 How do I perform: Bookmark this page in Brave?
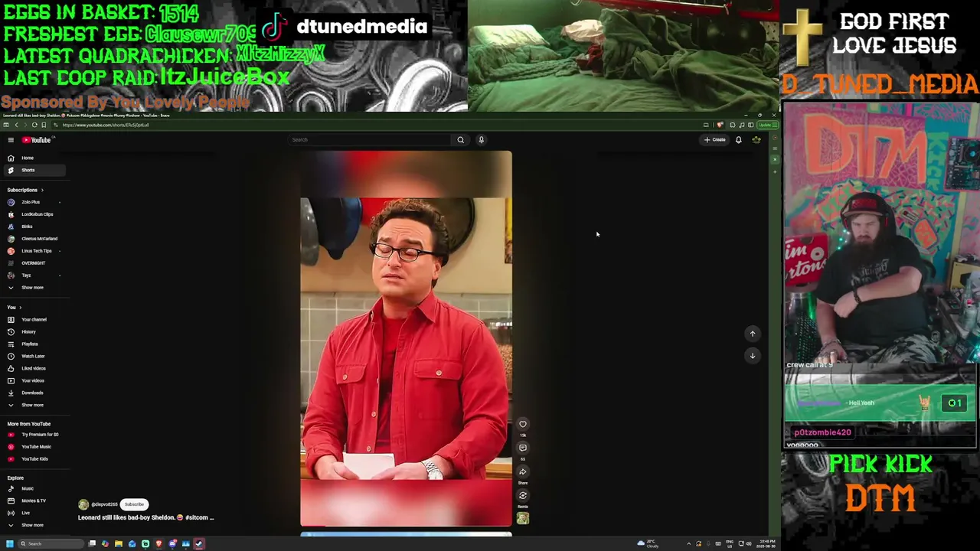[44, 125]
